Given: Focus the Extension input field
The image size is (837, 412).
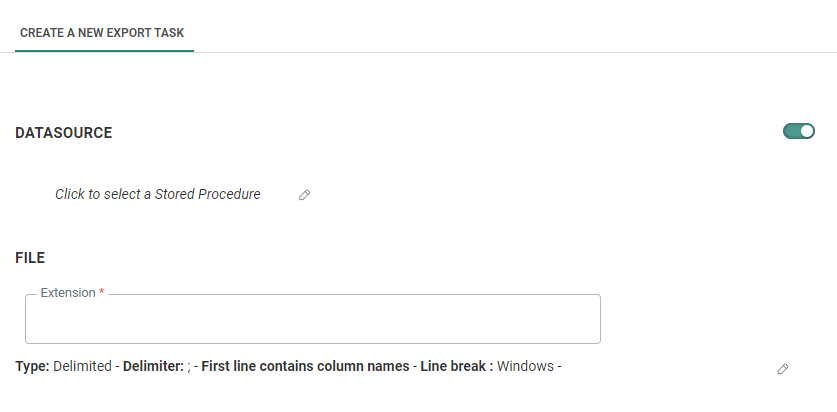Looking at the screenshot, I should coord(312,324).
